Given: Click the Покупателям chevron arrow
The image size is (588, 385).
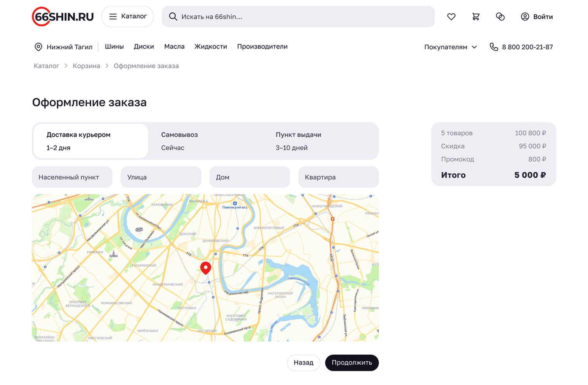Looking at the screenshot, I should click(x=474, y=47).
